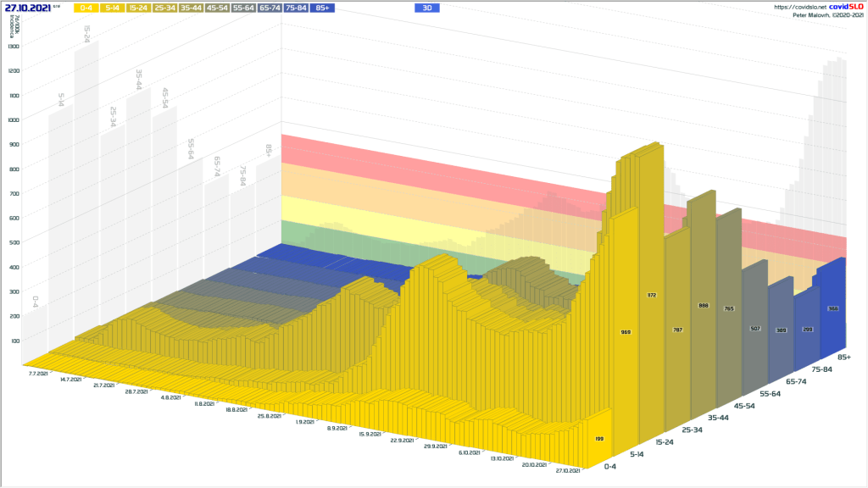Click the 27.10.2021 date heading

pyautogui.click(x=28, y=8)
